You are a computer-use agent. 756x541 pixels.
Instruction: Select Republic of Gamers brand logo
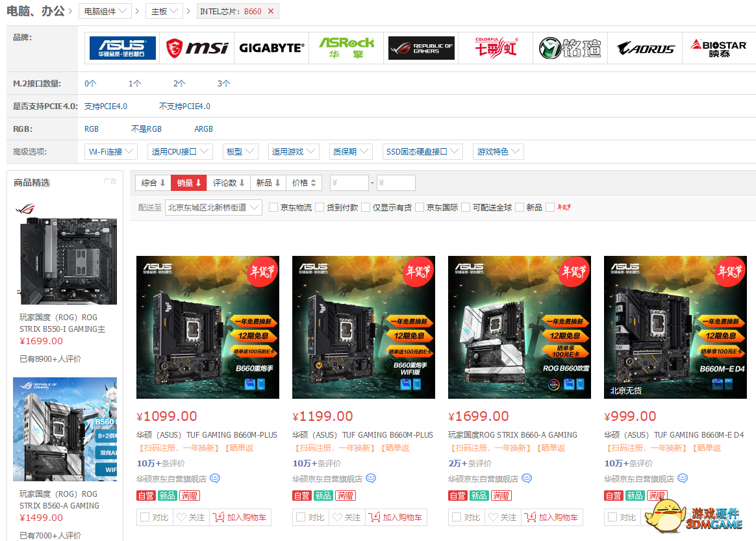422,48
